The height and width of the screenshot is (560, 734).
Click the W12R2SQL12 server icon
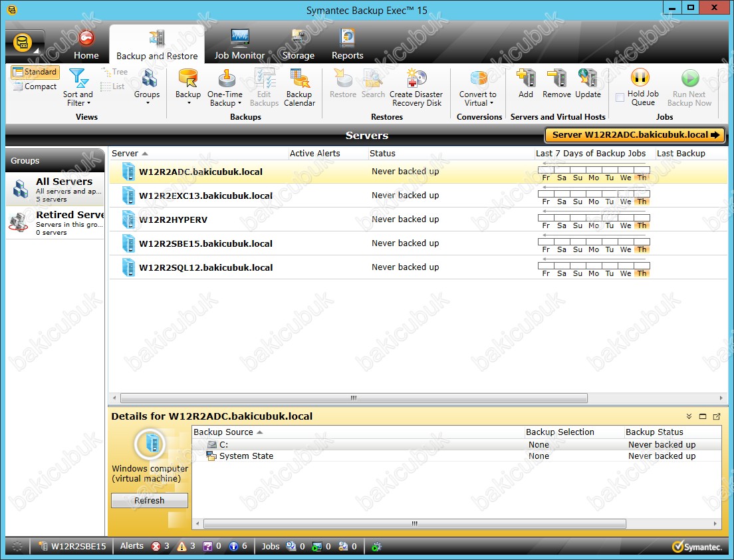pos(128,267)
